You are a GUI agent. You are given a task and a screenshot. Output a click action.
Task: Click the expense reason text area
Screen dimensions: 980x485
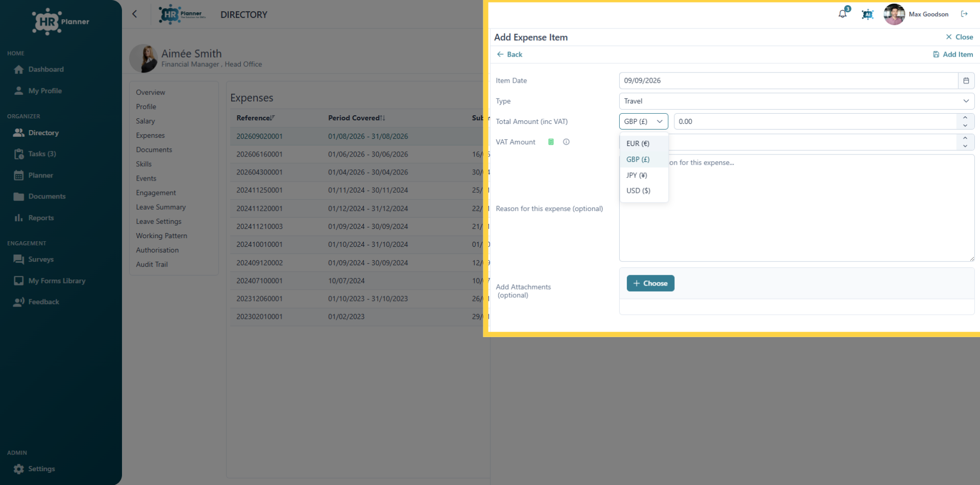pyautogui.click(x=796, y=208)
